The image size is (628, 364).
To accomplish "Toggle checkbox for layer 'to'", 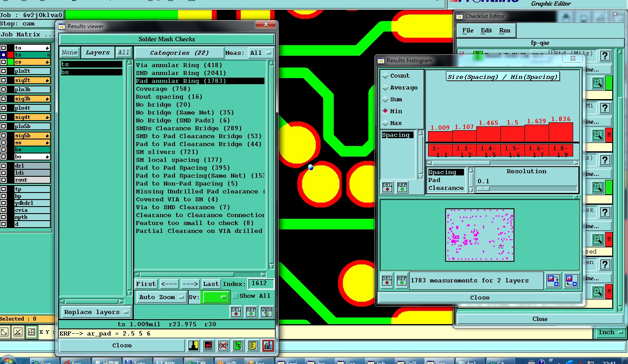I will (x=4, y=48).
